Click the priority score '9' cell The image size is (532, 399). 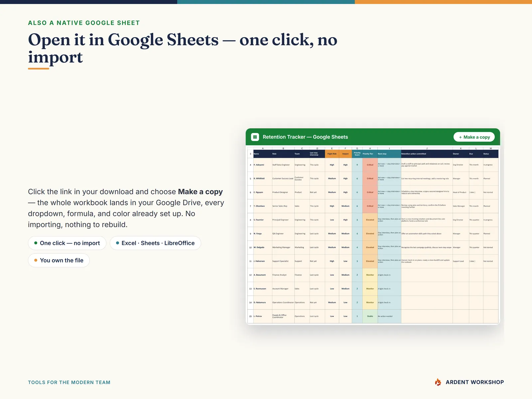[x=357, y=165]
